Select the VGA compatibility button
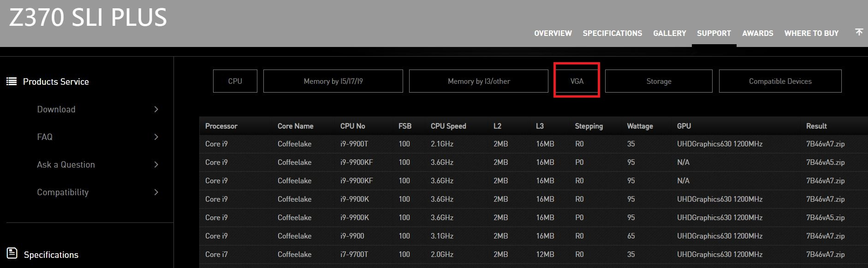 577,81
